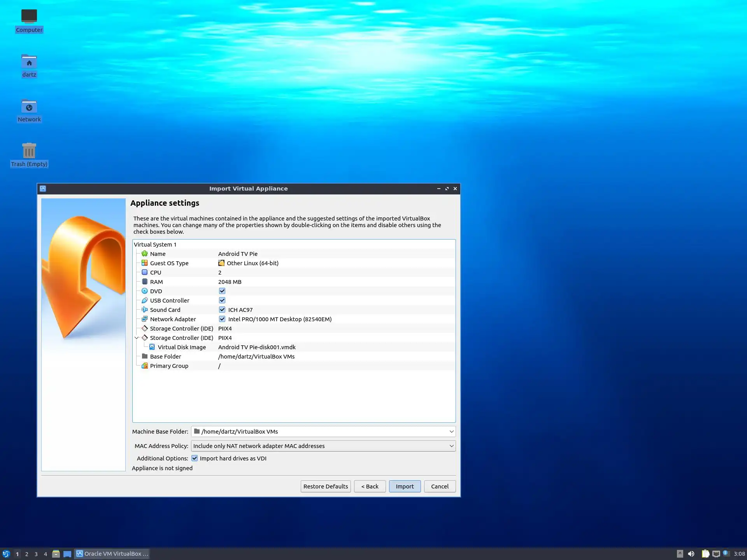747x560 pixels.
Task: Open the MAC Address Policy dropdown
Action: click(x=451, y=446)
